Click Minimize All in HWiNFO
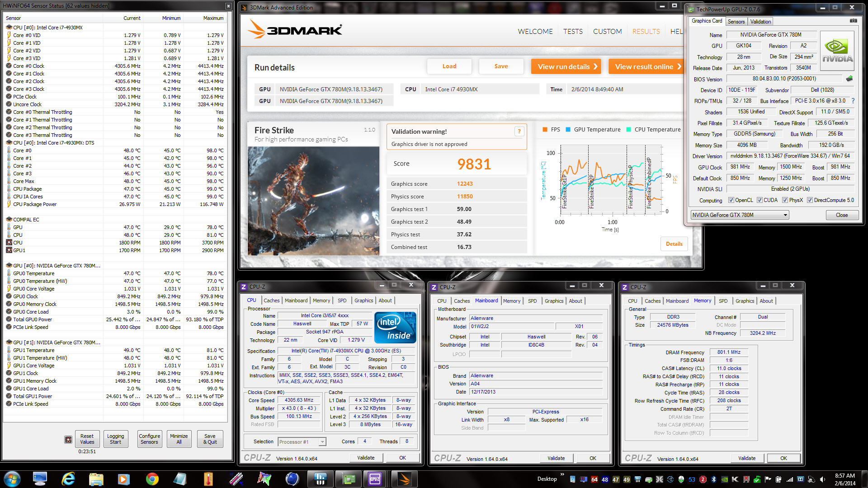The width and height of the screenshot is (868, 488). point(179,439)
